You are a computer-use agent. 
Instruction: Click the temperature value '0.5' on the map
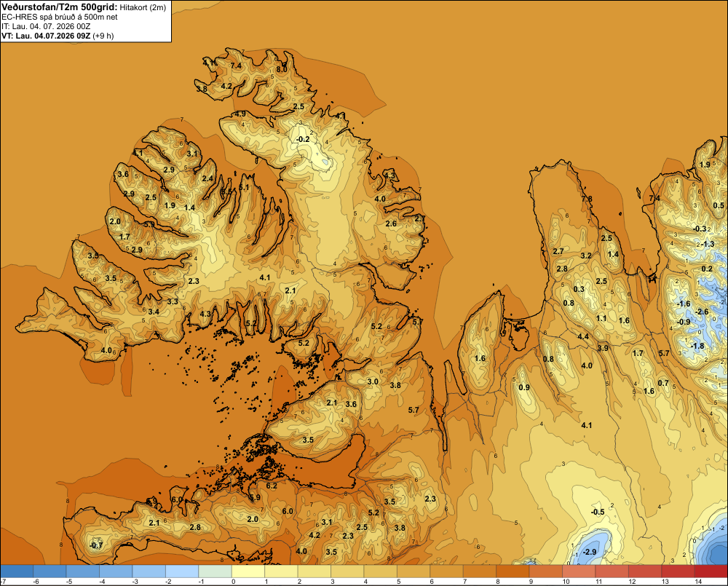[719, 206]
